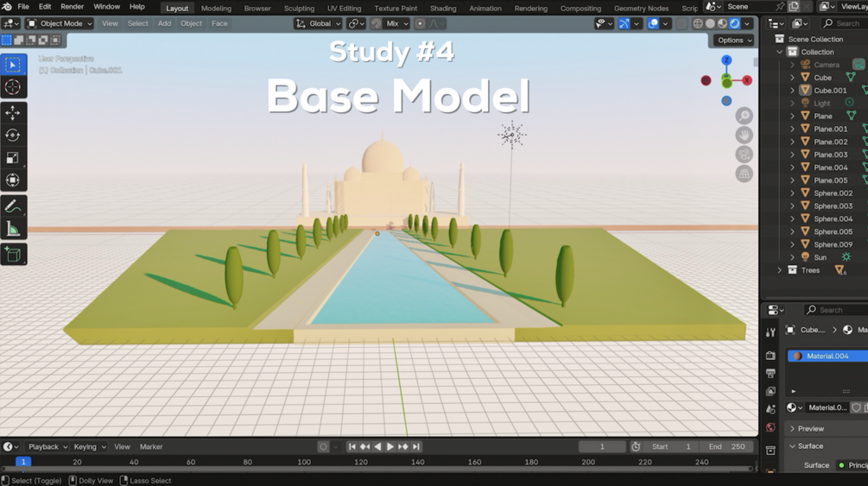This screenshot has height=486, width=868.
Task: Switch to material preview shading
Action: (722, 24)
